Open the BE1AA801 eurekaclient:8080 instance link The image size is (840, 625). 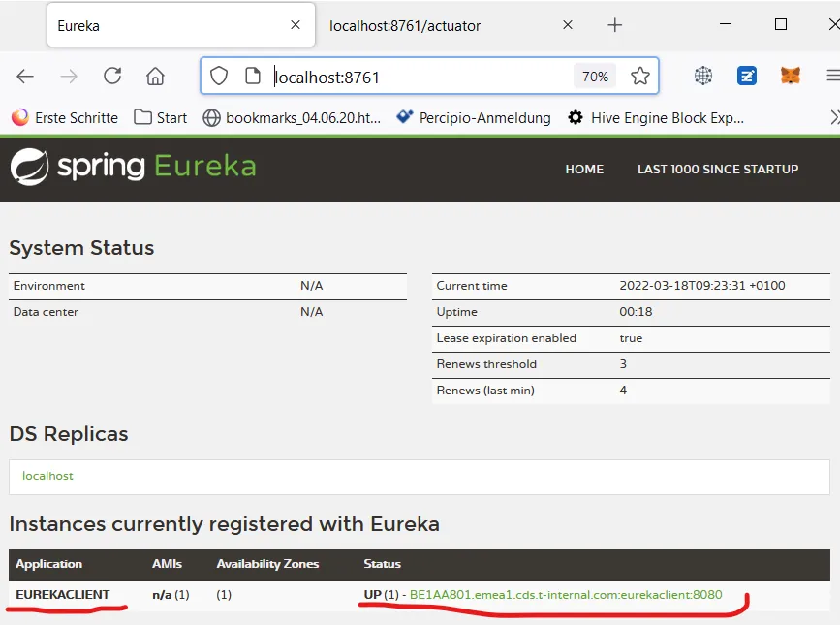point(566,594)
